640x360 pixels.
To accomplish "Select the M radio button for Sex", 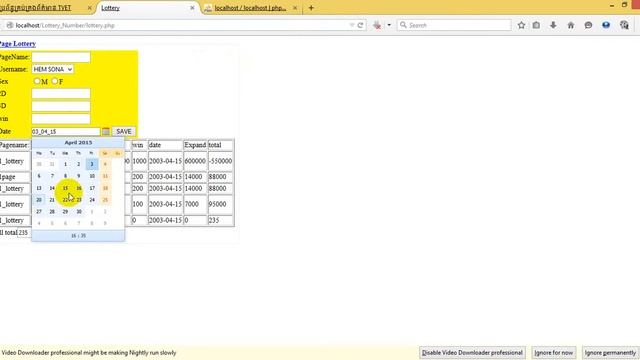I will tap(37, 81).
